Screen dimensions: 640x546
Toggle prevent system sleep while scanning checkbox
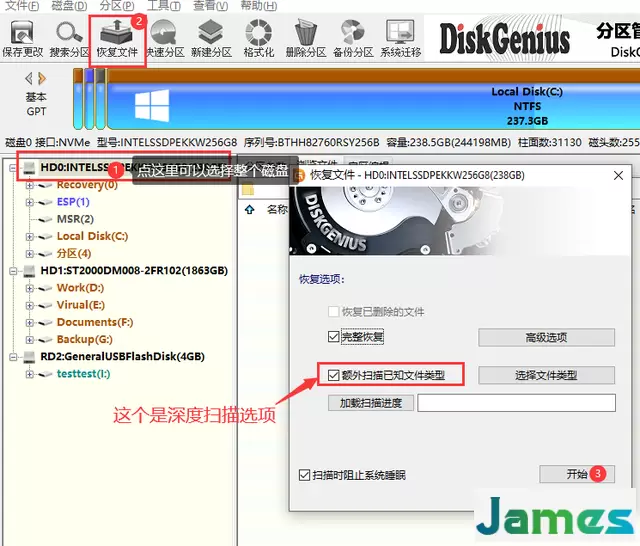point(304,475)
